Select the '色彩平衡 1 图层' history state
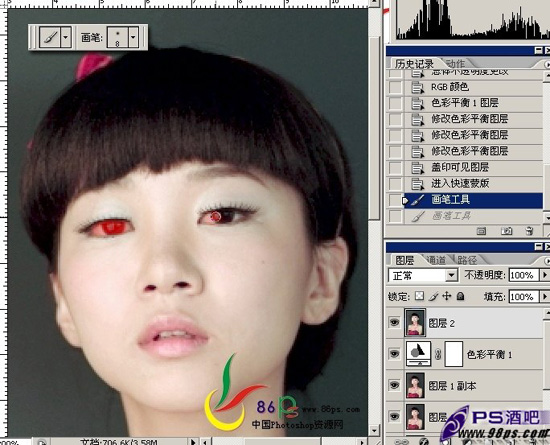 pos(473,103)
